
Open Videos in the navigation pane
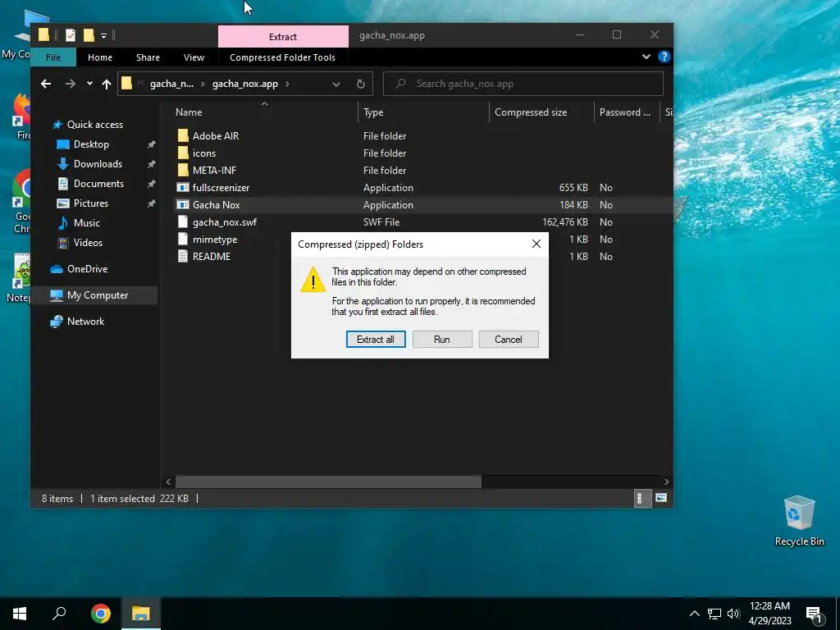(x=88, y=243)
